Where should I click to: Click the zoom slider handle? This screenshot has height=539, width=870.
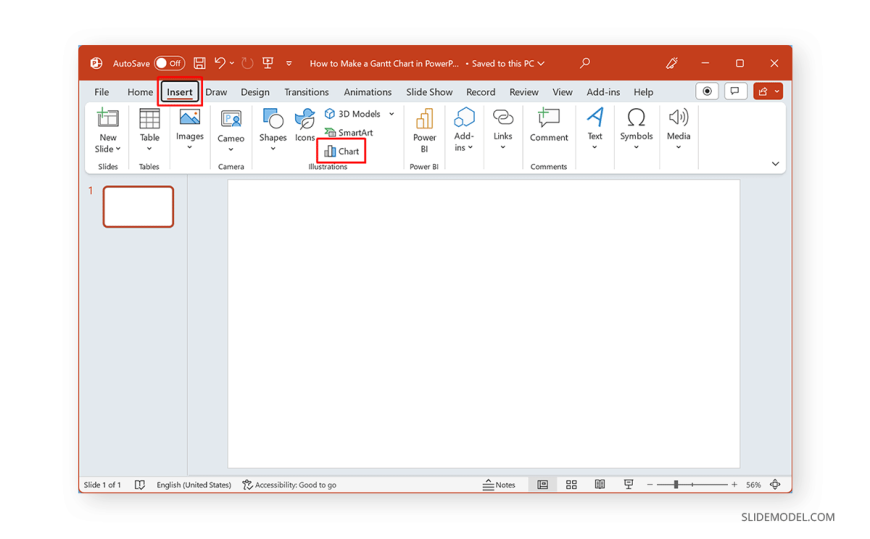(x=676, y=485)
